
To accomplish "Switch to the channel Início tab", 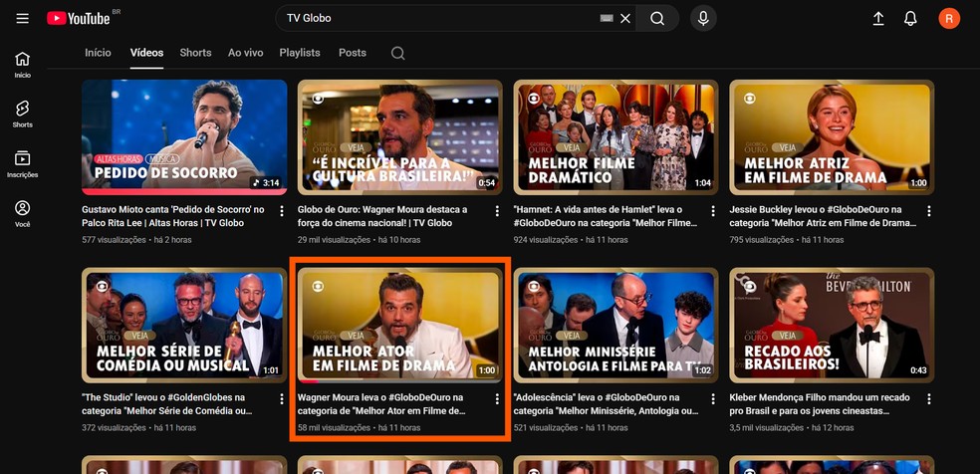I will pos(99,53).
